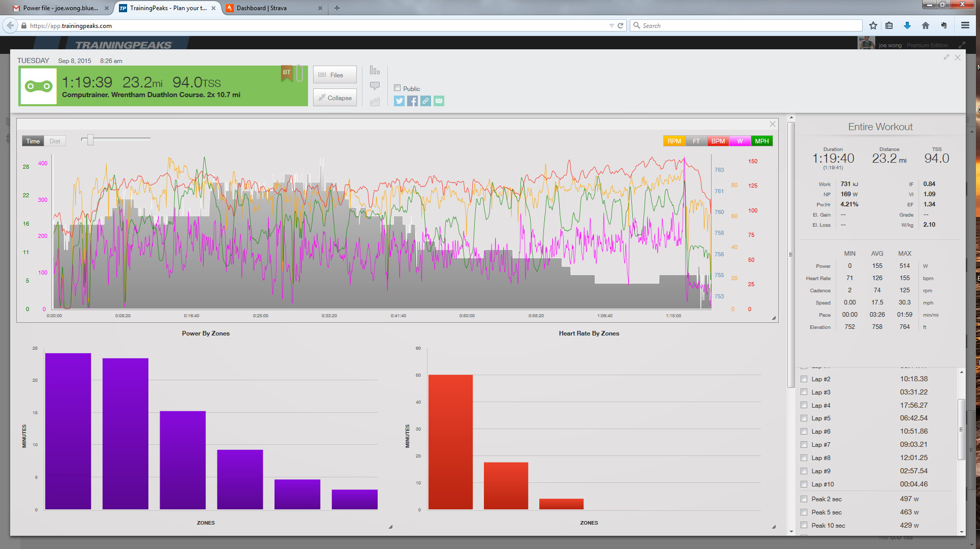The height and width of the screenshot is (549, 980).
Task: Email the workout via envelope icon
Action: [x=439, y=101]
